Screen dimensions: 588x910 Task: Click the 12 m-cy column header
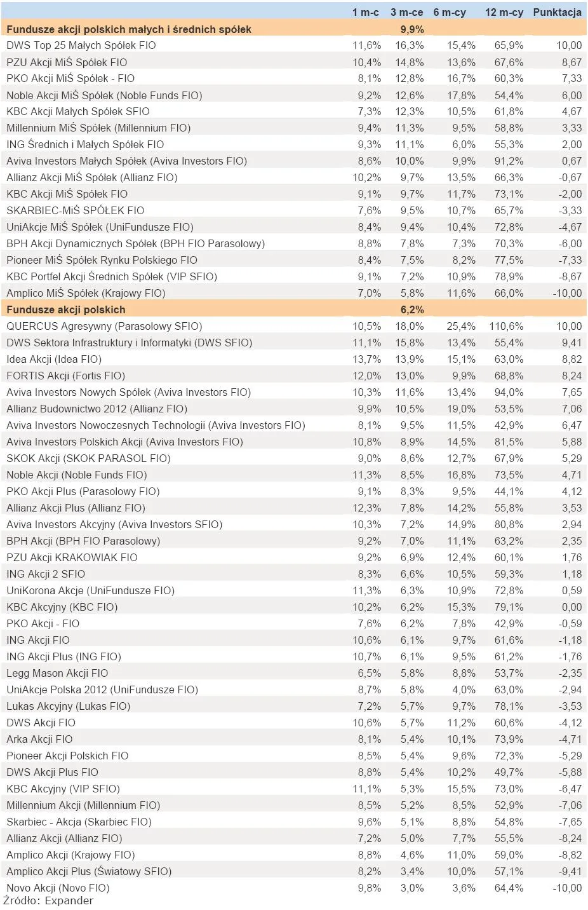[x=504, y=12]
